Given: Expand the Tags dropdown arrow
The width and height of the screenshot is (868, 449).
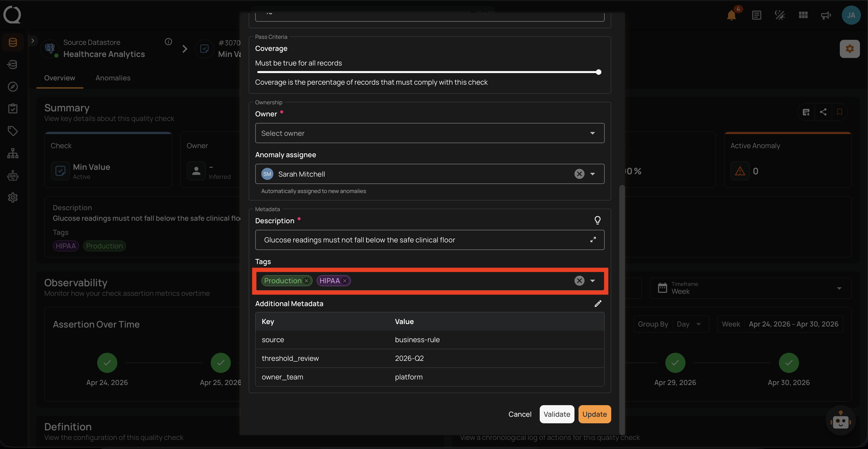Looking at the screenshot, I should [592, 281].
